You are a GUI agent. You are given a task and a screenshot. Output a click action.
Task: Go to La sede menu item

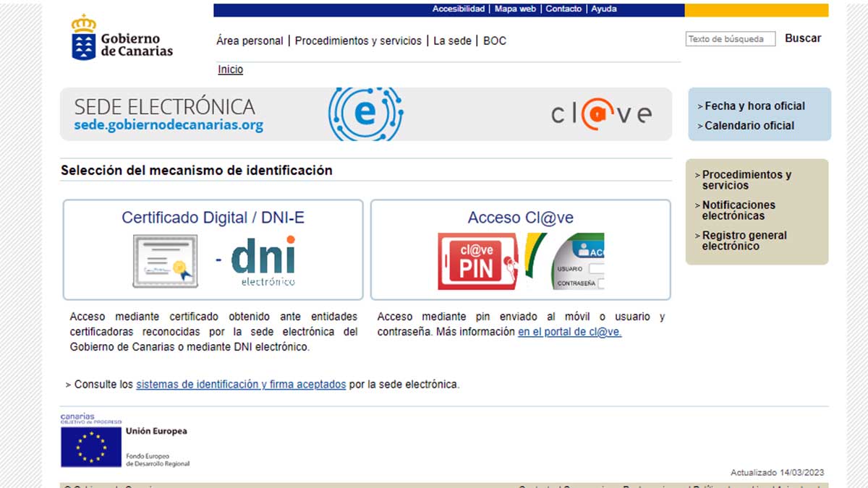point(452,41)
